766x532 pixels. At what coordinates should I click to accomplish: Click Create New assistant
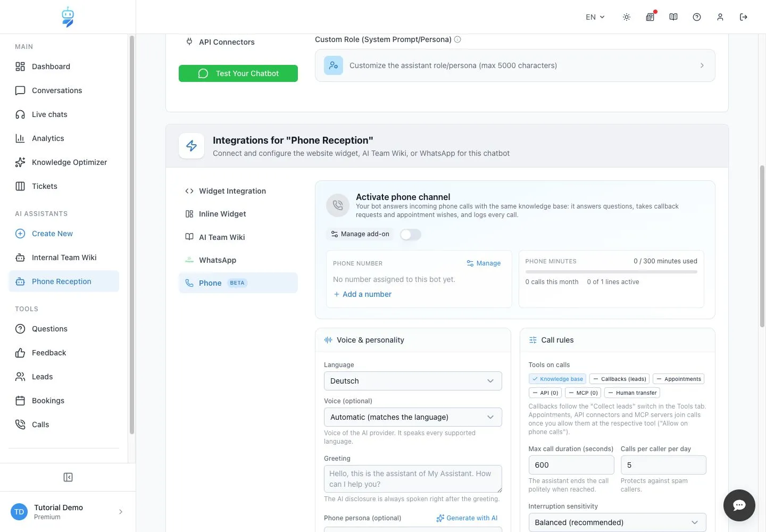coord(64,234)
